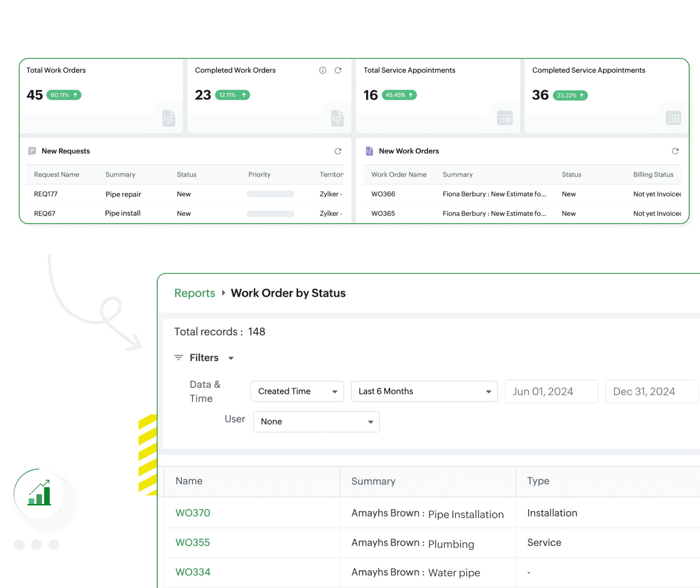The height and width of the screenshot is (588, 700).
Task: Click the Request Name column header
Action: (56, 175)
